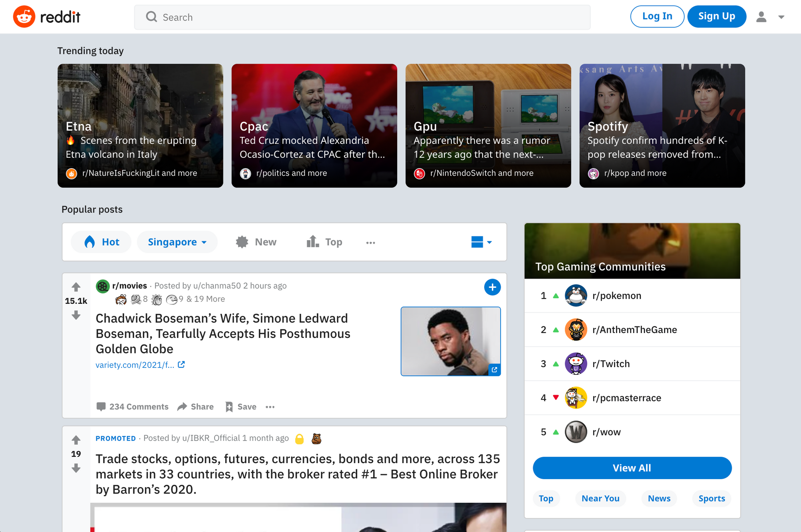Click r/NintendoSwitch community icon
Image resolution: width=801 pixels, height=532 pixels.
[419, 173]
